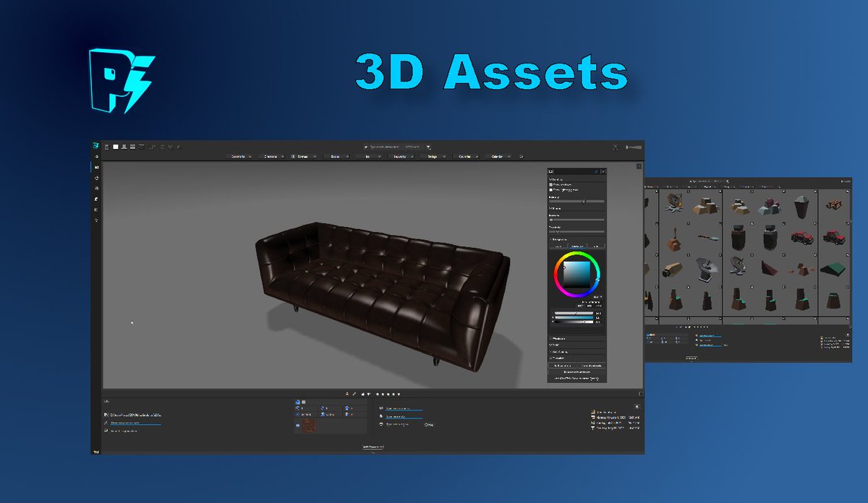Image resolution: width=868 pixels, height=503 pixels.
Task: Adjust the black-to-white gradient slider below the color wheel
Action: (x=575, y=322)
